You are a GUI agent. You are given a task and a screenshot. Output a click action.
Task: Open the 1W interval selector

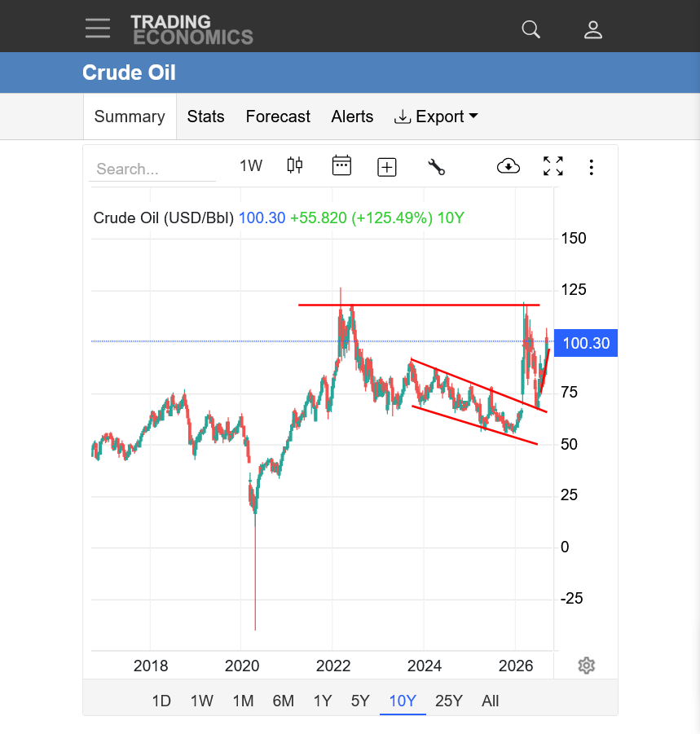pos(251,165)
